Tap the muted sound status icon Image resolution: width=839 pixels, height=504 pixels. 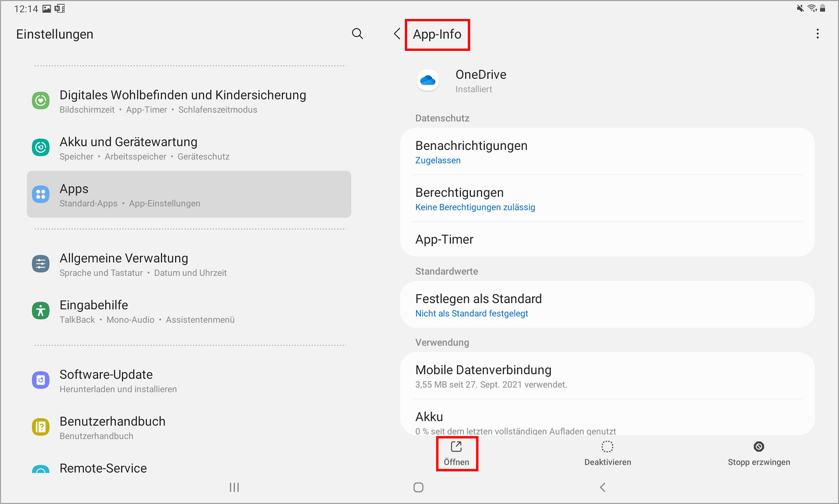pyautogui.click(x=800, y=8)
